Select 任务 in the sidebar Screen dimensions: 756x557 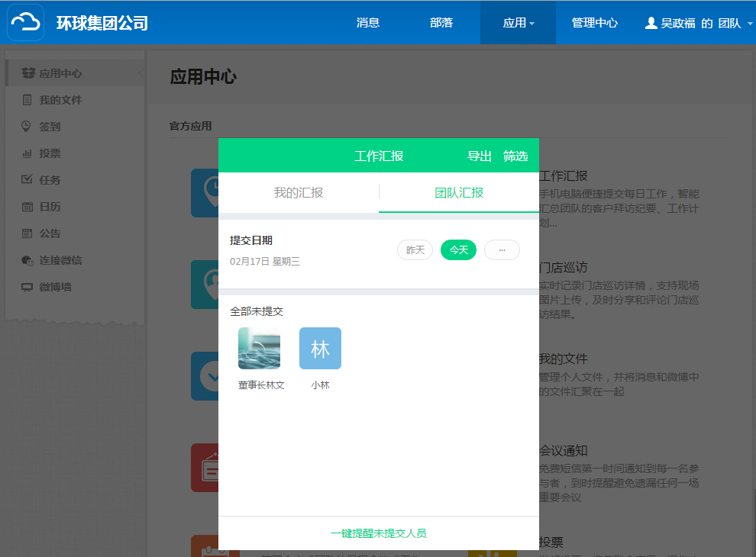(50, 180)
